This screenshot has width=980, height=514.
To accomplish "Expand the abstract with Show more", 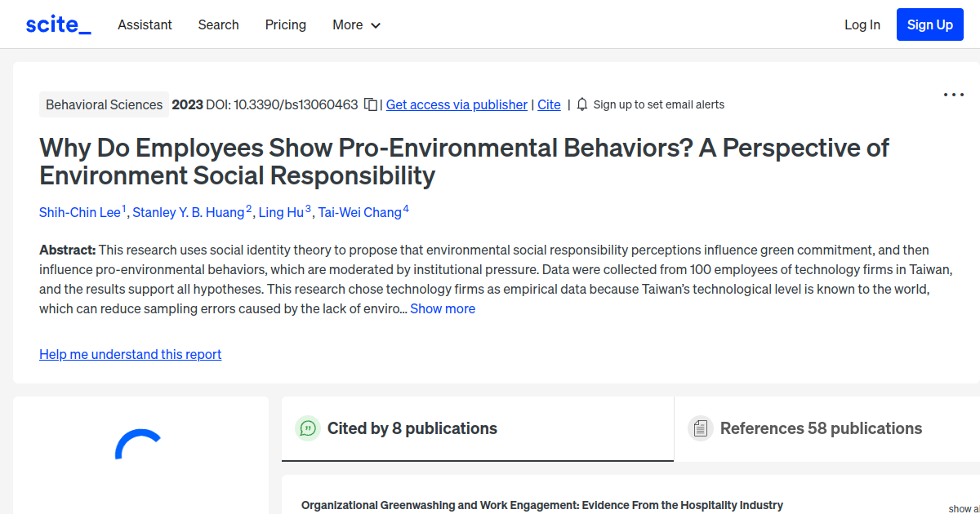I will (443, 308).
